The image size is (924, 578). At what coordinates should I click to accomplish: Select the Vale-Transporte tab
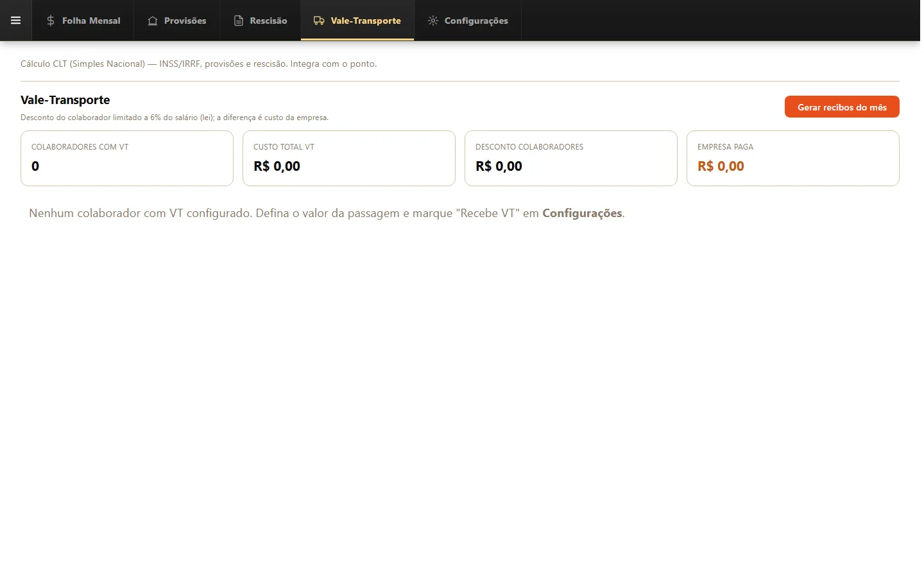[357, 21]
